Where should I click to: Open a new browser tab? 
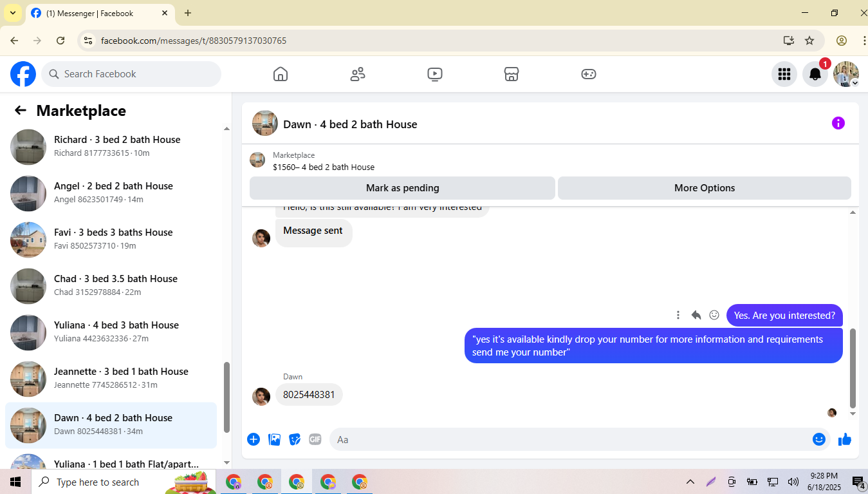tap(188, 13)
